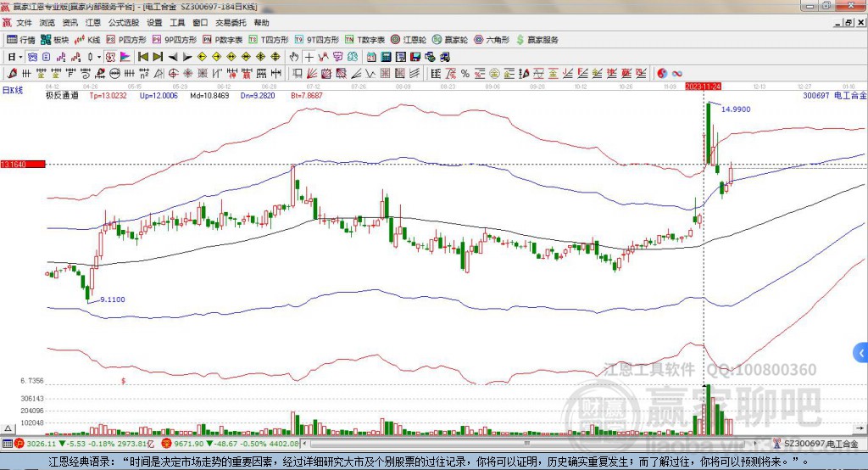Open the P四方形 tool
Screen dimensions: 868x470
tap(126, 40)
